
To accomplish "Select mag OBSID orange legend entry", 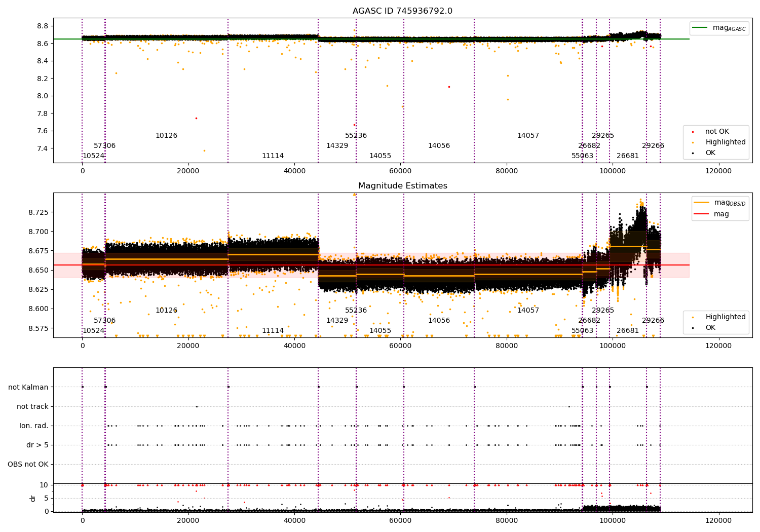I will [x=720, y=203].
